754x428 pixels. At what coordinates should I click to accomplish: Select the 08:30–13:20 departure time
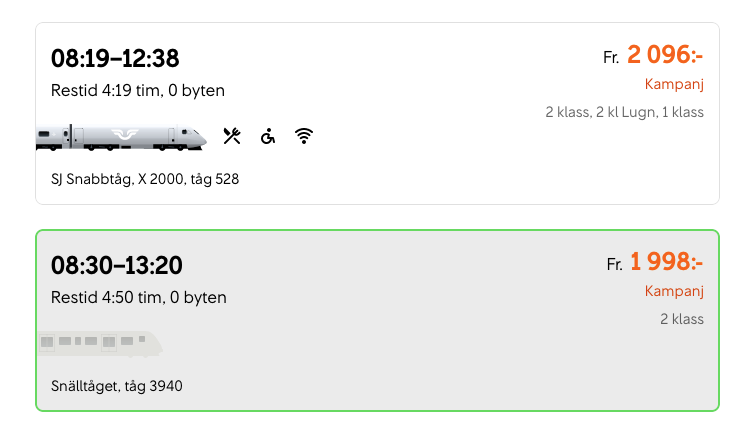click(x=117, y=266)
